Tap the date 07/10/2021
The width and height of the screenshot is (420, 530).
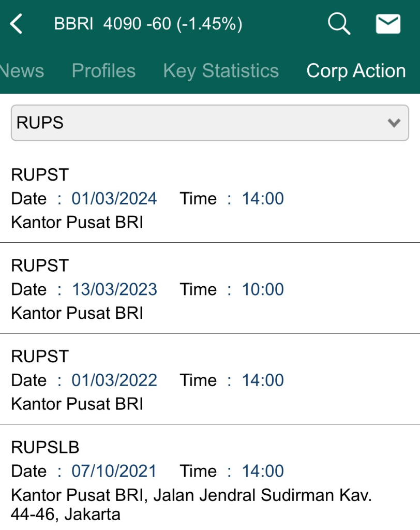(x=114, y=471)
